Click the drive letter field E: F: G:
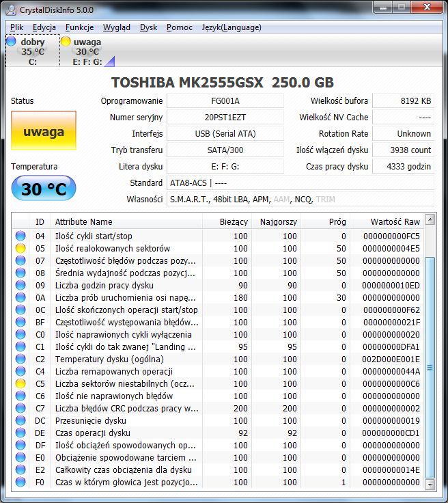448x503 pixels. pos(225,167)
